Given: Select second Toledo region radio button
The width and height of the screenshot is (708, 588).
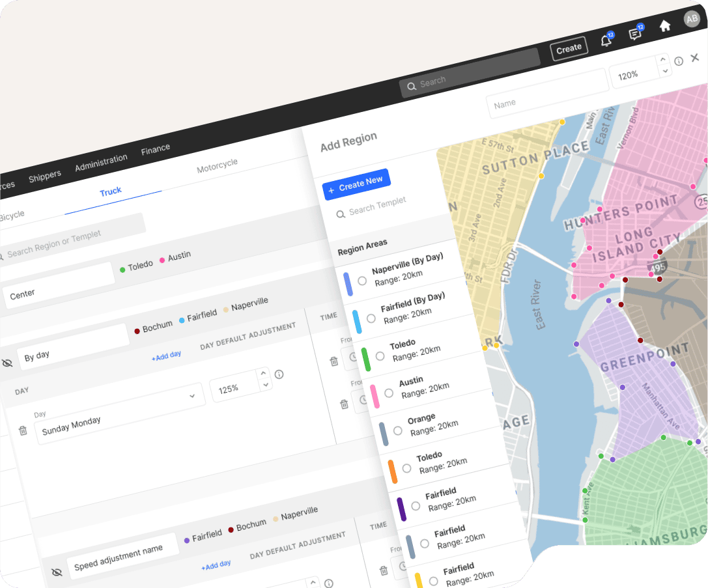Looking at the screenshot, I should (x=407, y=468).
